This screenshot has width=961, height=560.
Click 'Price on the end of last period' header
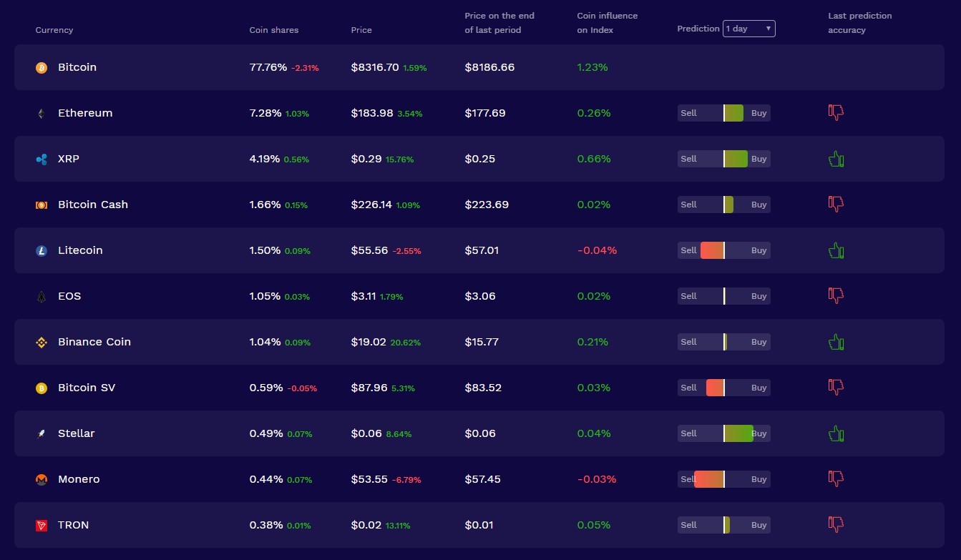(x=499, y=23)
